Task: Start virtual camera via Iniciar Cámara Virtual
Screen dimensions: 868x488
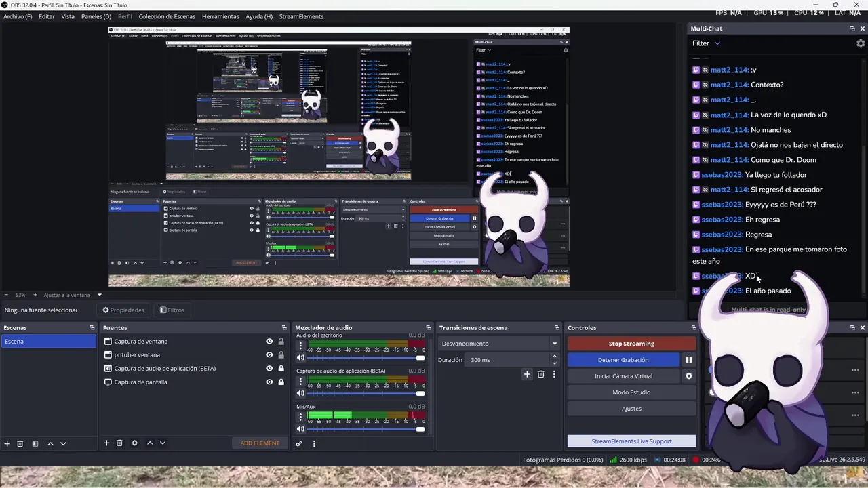Action: click(623, 376)
